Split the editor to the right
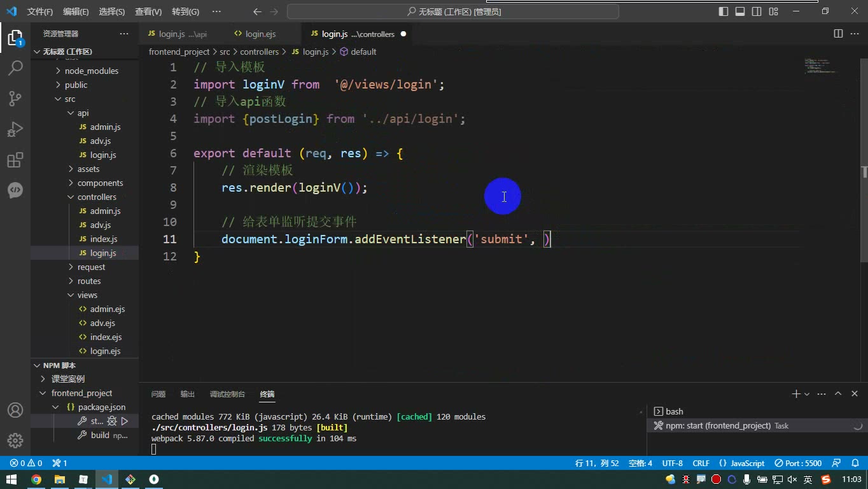The height and width of the screenshot is (489, 868). click(838, 34)
